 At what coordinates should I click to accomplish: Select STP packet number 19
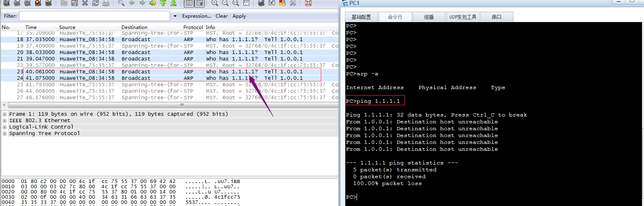pyautogui.click(x=170, y=46)
